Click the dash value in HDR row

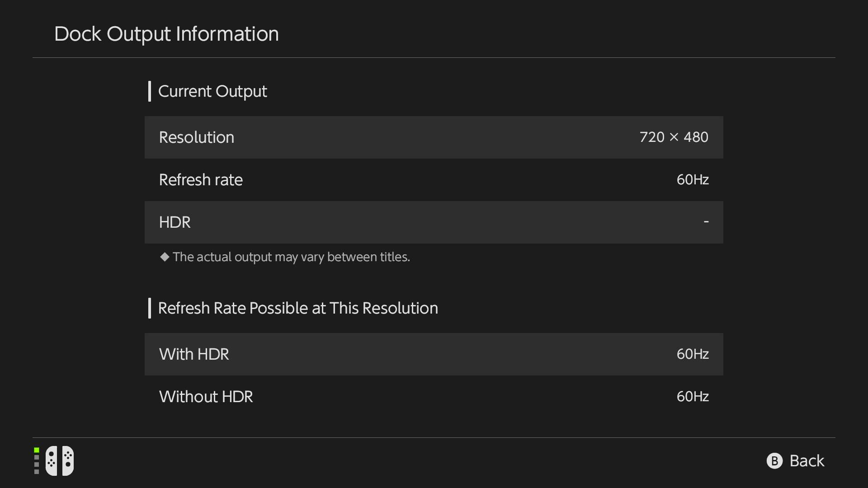[706, 221]
